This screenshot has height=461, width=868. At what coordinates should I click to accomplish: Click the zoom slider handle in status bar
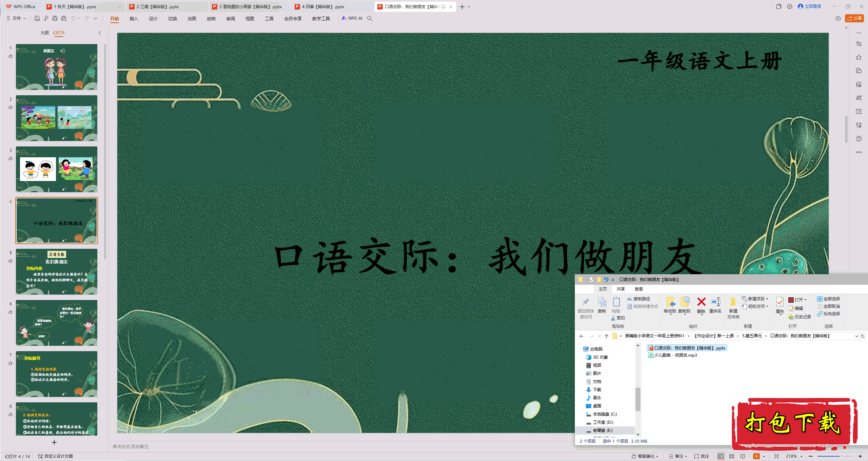click(x=841, y=456)
